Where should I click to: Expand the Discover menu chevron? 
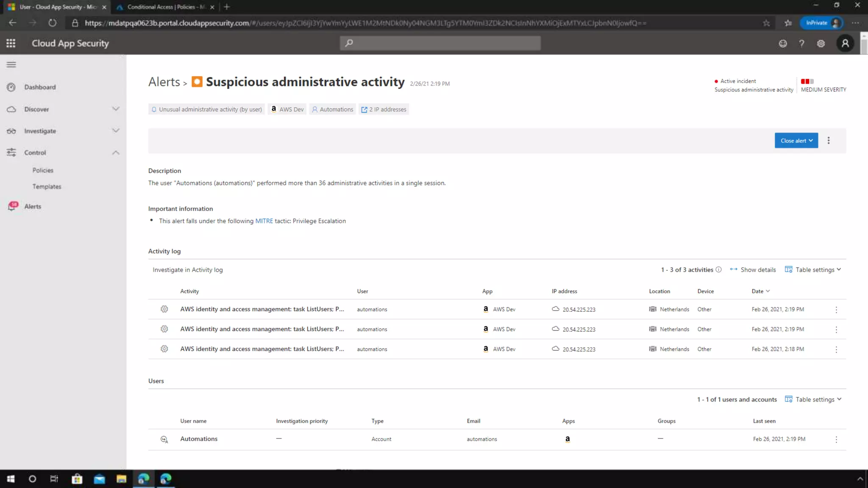(x=116, y=109)
